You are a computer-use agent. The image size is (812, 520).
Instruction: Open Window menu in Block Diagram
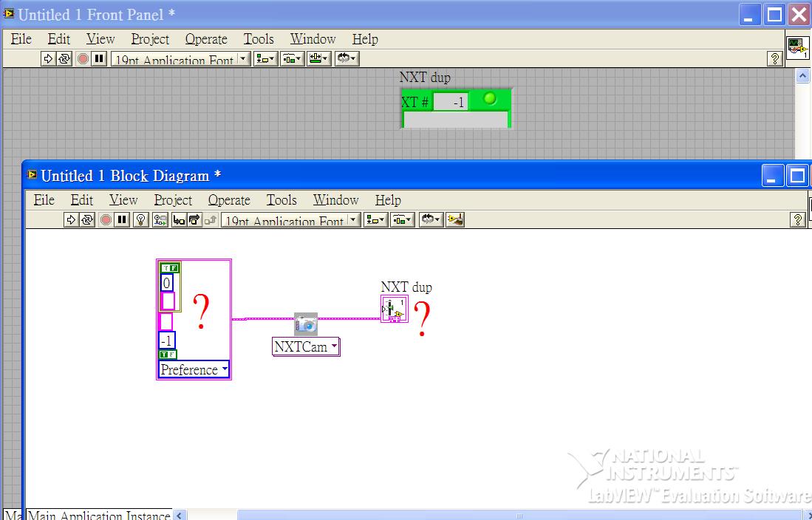tap(335, 200)
